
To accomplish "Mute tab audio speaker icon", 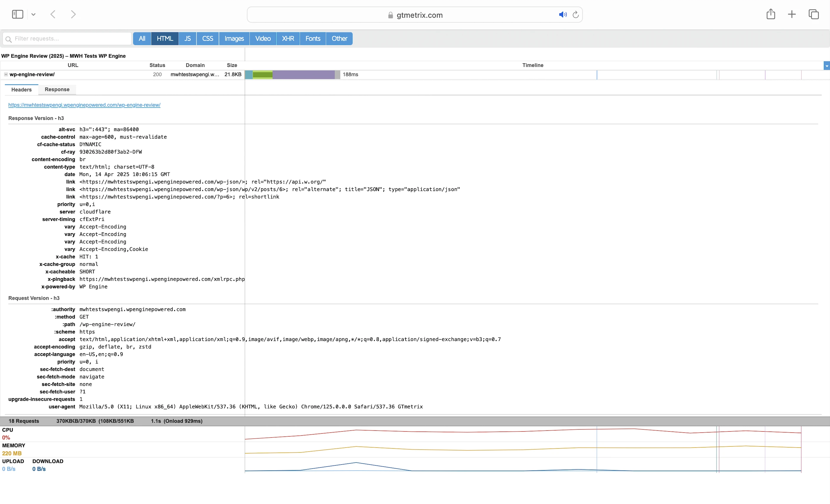I will pyautogui.click(x=562, y=14).
